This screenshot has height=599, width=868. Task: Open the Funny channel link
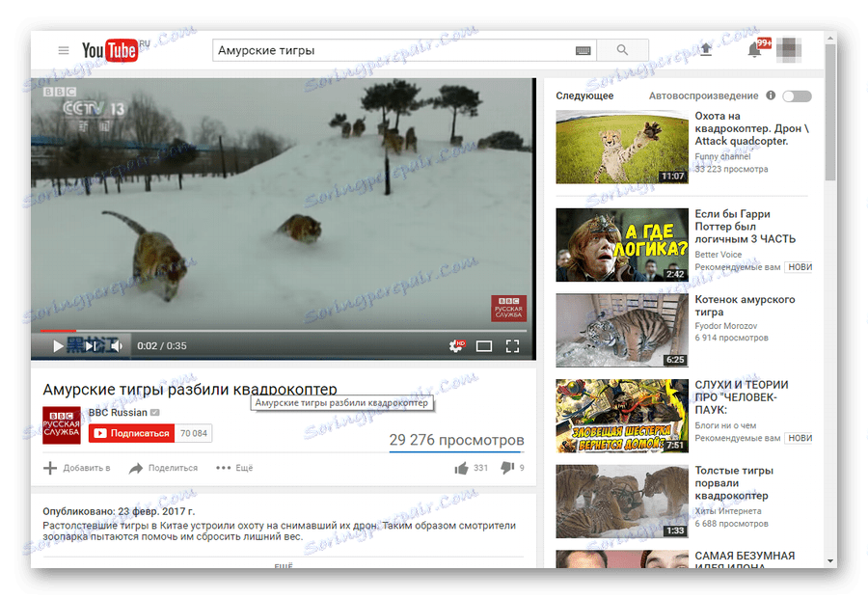[x=722, y=156]
